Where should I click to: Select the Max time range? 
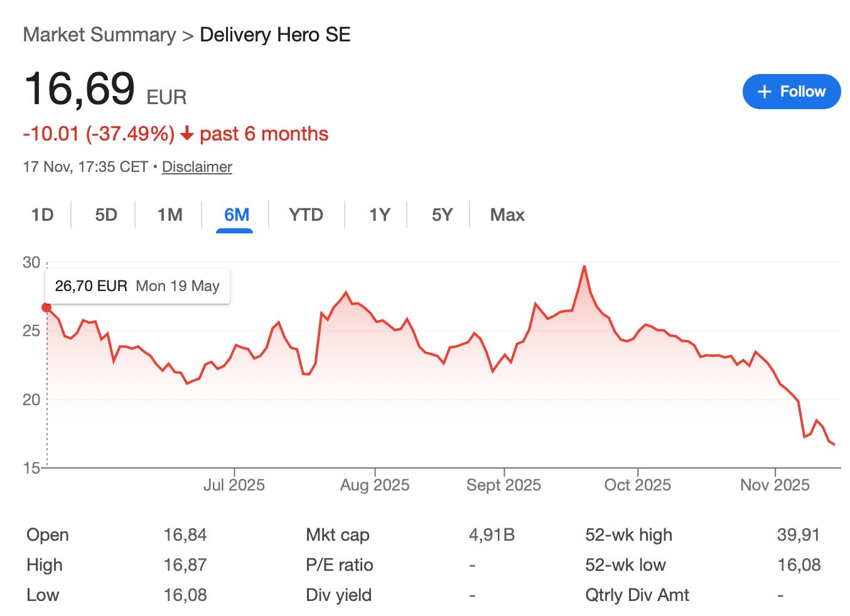click(507, 215)
